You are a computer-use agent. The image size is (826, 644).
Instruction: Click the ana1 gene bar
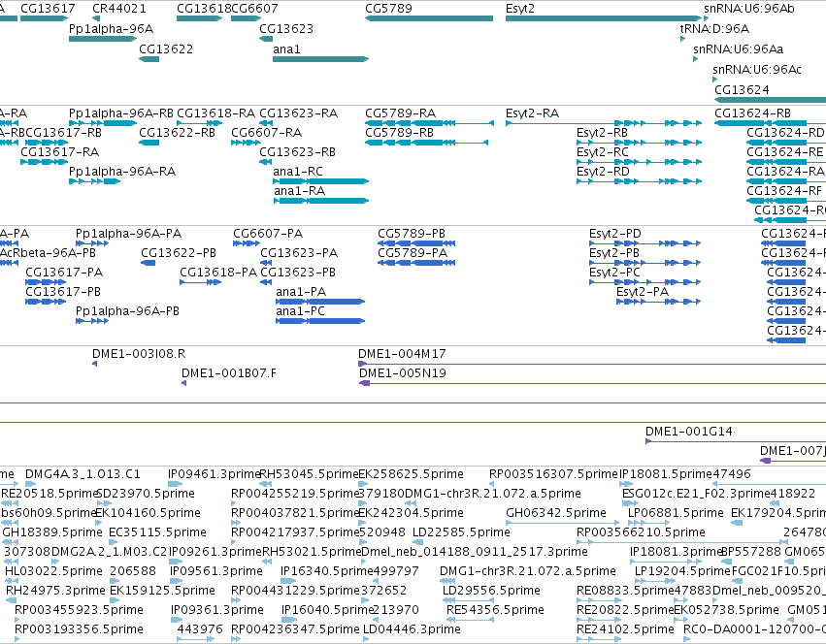point(321,59)
